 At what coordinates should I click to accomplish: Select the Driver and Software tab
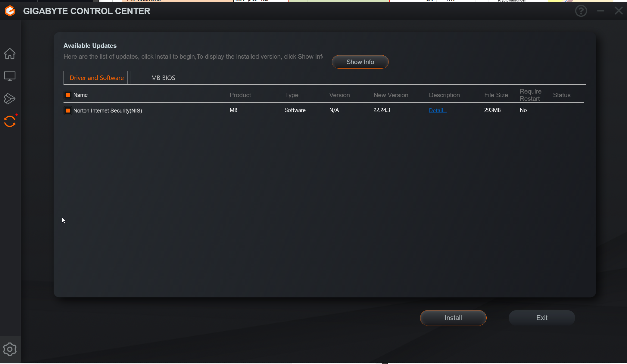[96, 78]
